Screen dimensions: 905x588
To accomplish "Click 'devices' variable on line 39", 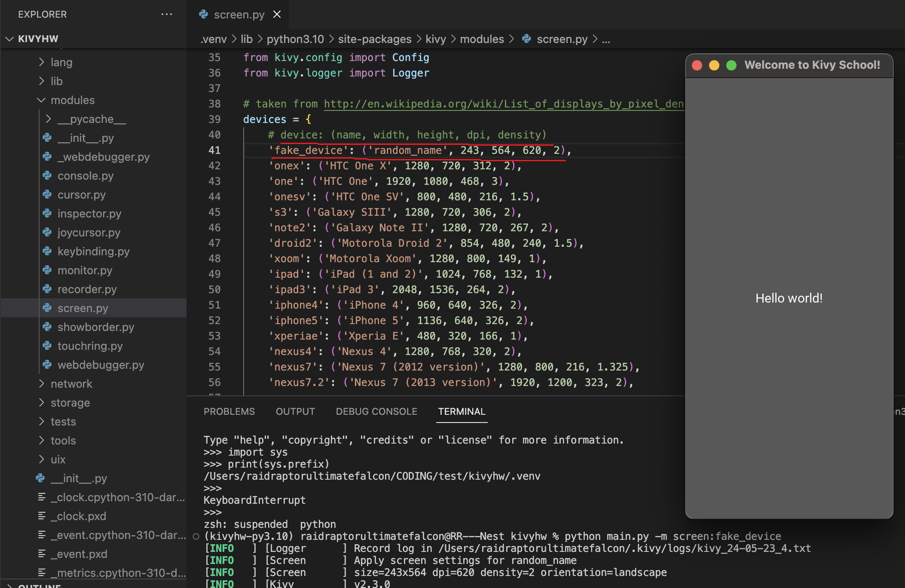I will tap(265, 119).
